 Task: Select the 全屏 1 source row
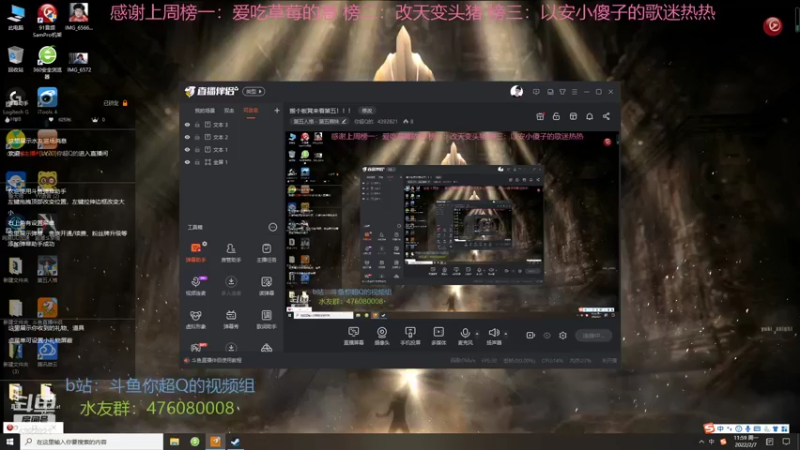232,162
